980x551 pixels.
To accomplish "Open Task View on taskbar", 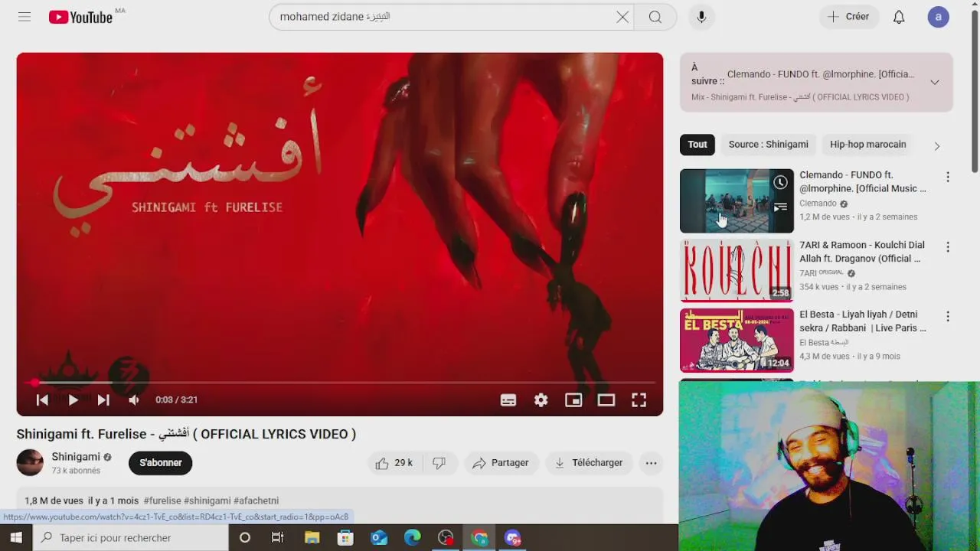I will pos(278,538).
